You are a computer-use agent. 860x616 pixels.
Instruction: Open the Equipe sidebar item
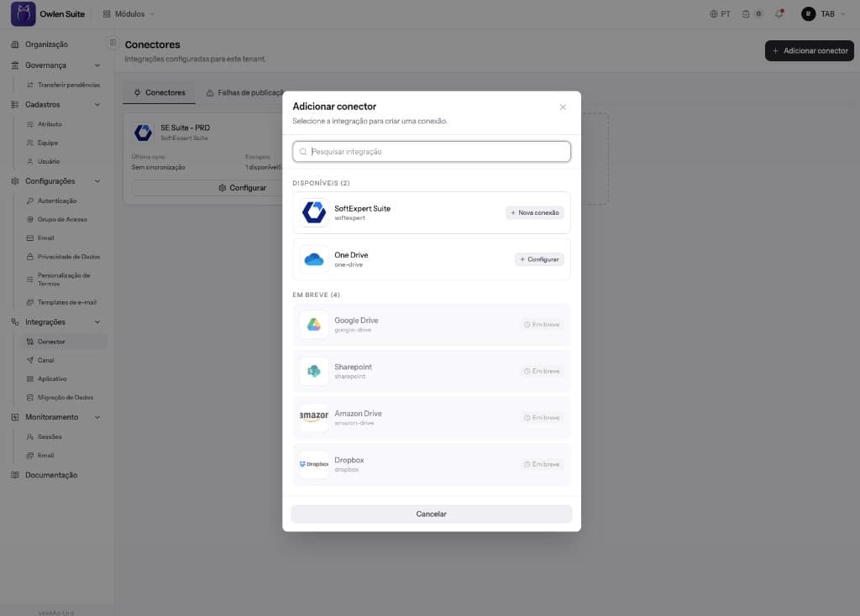(64, 143)
